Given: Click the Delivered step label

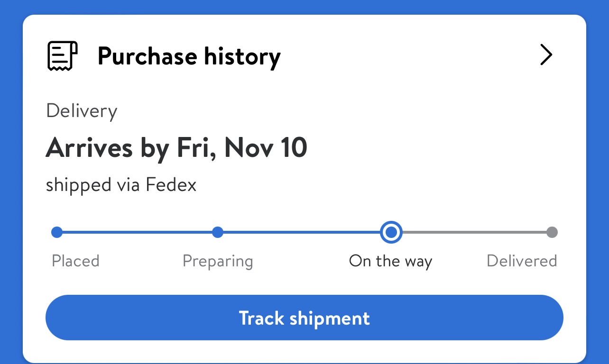Looking at the screenshot, I should [522, 261].
